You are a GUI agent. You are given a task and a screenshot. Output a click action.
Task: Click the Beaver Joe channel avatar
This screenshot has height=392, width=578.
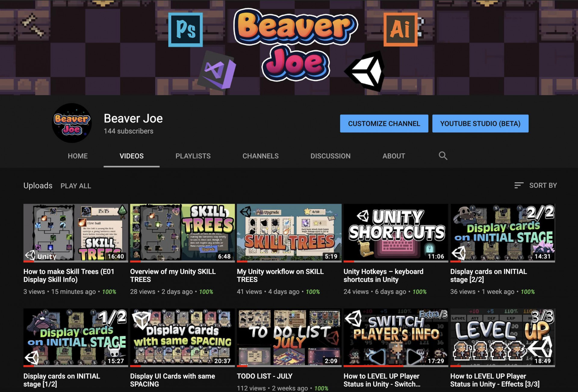pyautogui.click(x=72, y=123)
